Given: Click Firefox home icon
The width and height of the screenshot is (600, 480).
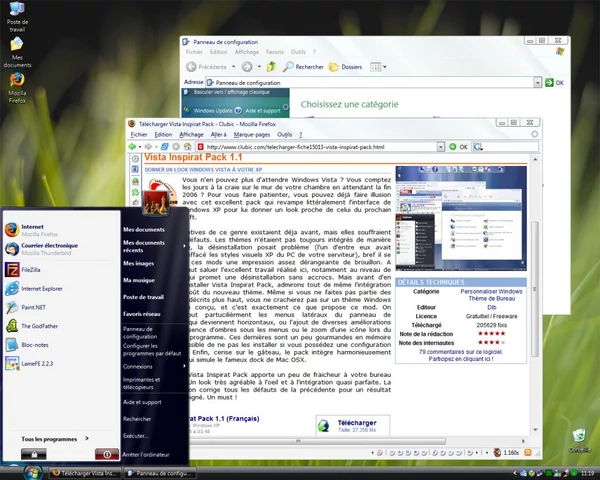Looking at the screenshot, I should coord(188,147).
